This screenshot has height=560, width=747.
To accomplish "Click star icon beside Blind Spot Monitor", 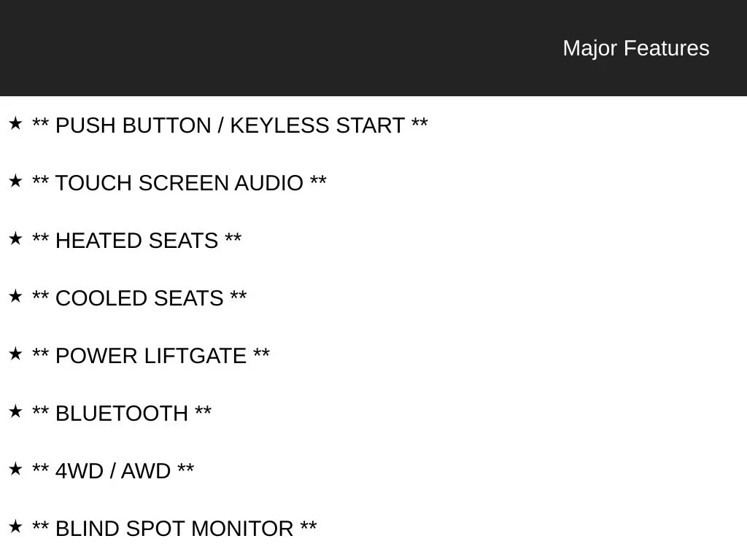I will coord(15,526).
